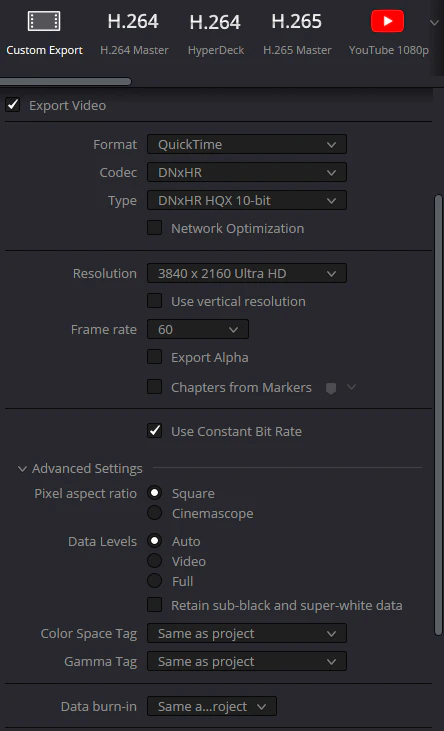Set Data Levels to Full
Screen dimensions: 444x731
click(154, 581)
